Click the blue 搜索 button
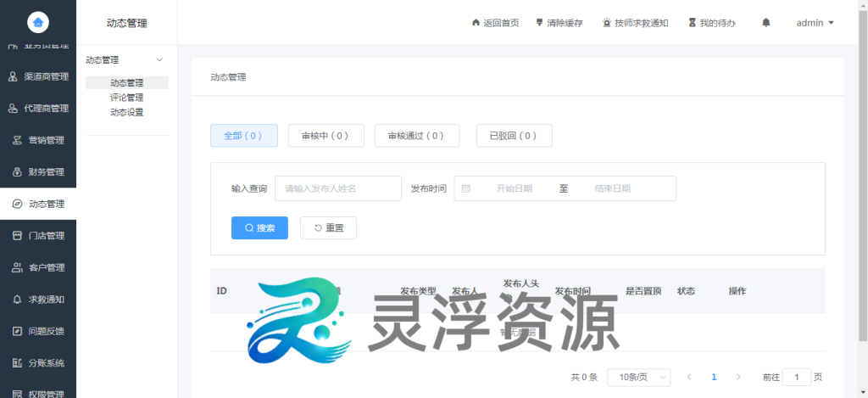The image size is (868, 398). 259,227
